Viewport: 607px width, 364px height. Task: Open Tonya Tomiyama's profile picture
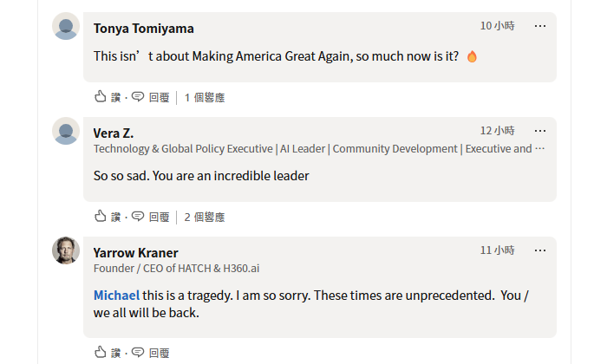click(x=66, y=27)
